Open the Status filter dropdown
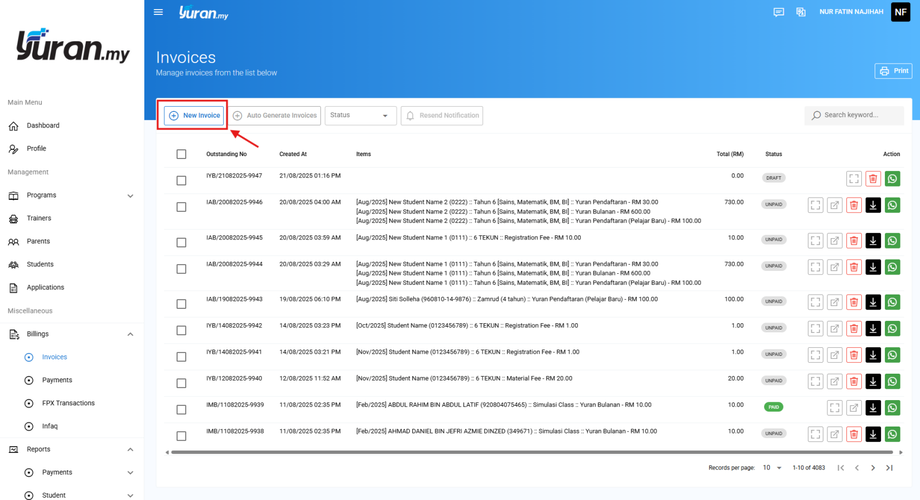The height and width of the screenshot is (500, 920). pos(360,116)
